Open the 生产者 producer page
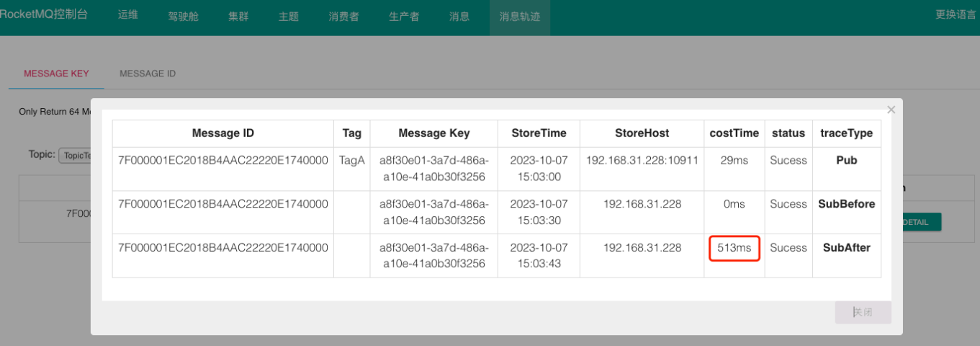 (x=404, y=17)
